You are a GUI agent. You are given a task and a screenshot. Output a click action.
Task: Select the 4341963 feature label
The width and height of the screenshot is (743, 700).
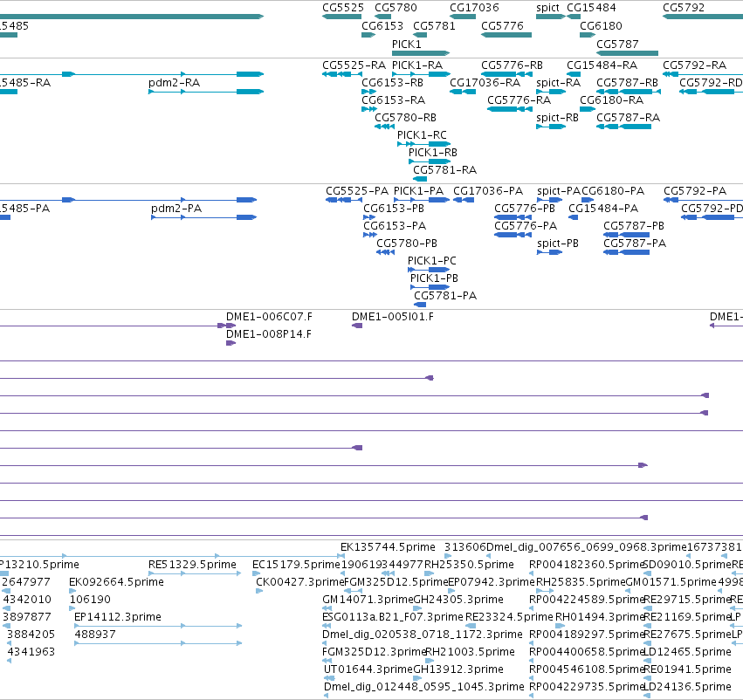(x=31, y=652)
